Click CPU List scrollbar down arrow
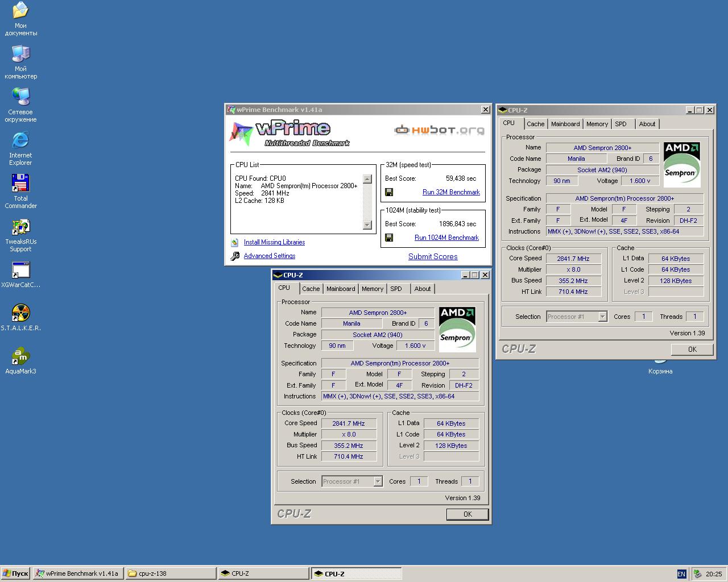 click(x=367, y=225)
